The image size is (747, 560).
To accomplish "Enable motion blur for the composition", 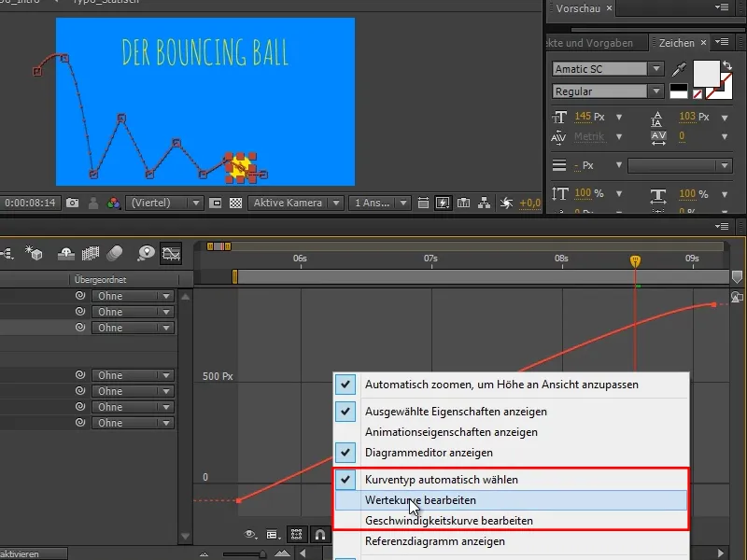I will (115, 254).
